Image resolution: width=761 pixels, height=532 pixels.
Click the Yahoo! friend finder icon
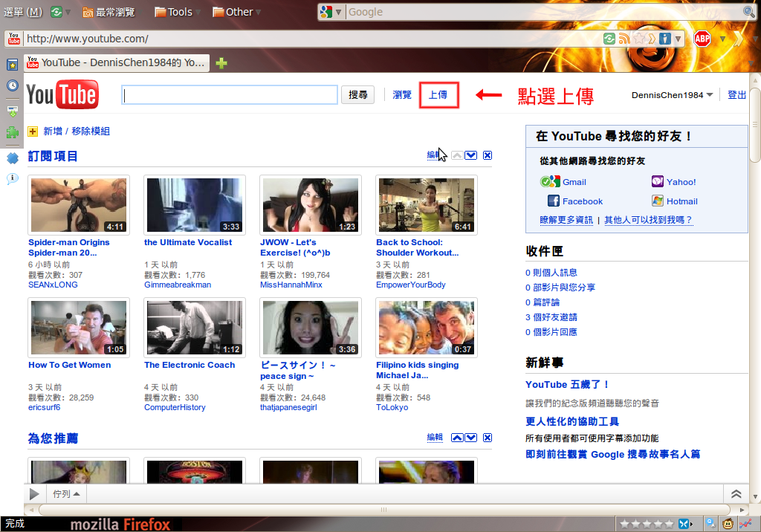click(x=657, y=181)
